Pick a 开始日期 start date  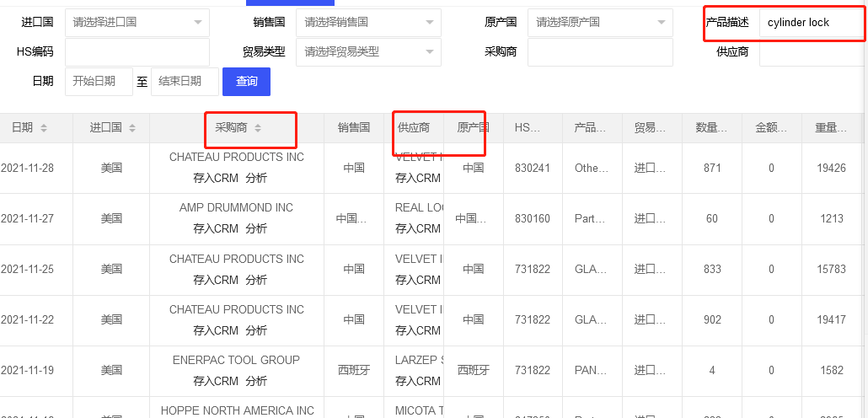(99, 82)
